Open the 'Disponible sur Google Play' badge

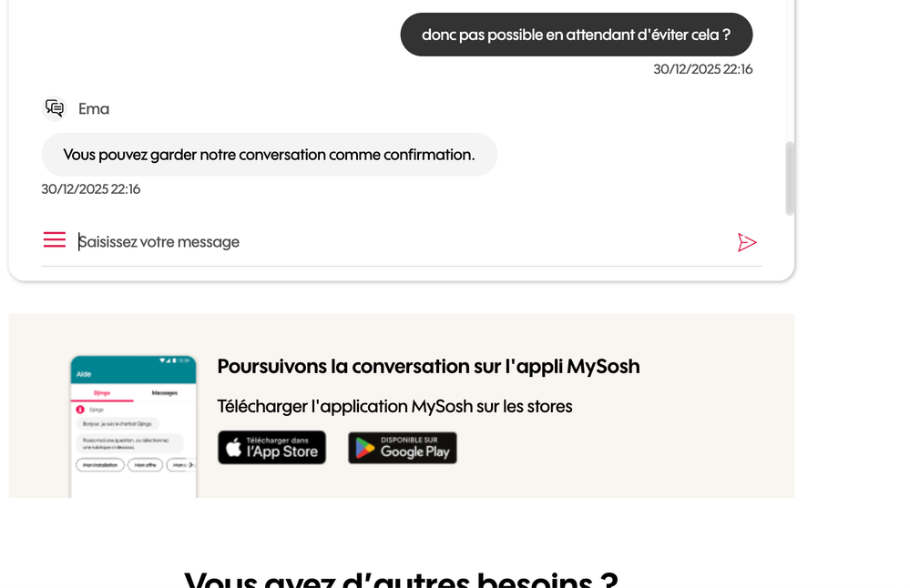pyautogui.click(x=403, y=448)
